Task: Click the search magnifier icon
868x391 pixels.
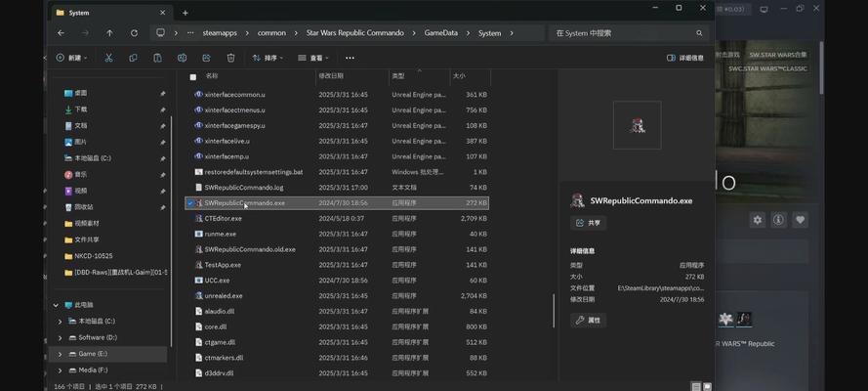Action: pos(699,33)
